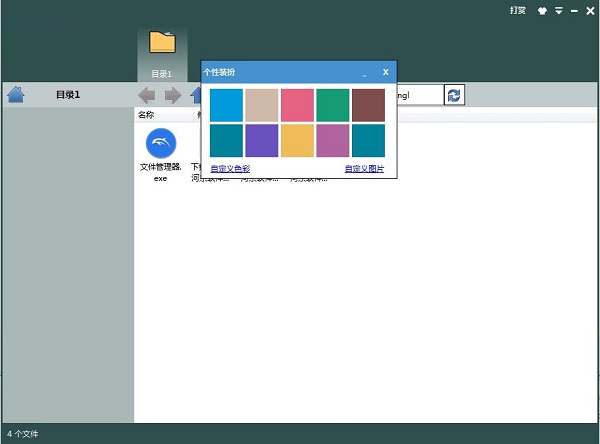Click the address path input field
The image size is (600, 444).
point(418,95)
